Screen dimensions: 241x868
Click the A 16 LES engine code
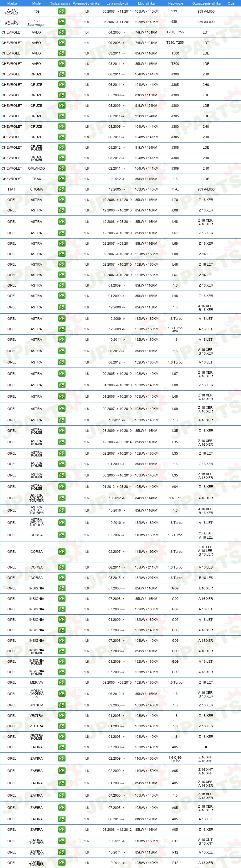[206, 568]
